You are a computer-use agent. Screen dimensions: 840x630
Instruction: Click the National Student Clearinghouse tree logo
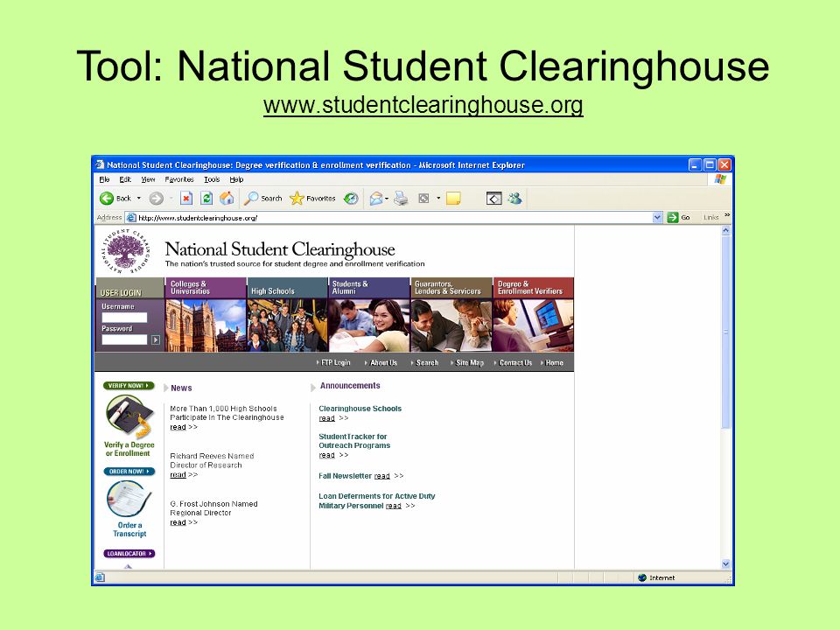(x=126, y=251)
